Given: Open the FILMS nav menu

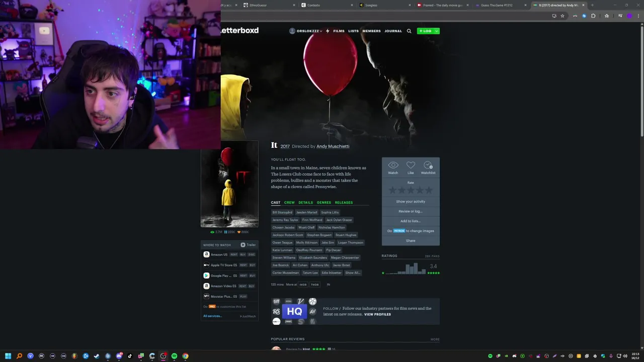Looking at the screenshot, I should 339,31.
